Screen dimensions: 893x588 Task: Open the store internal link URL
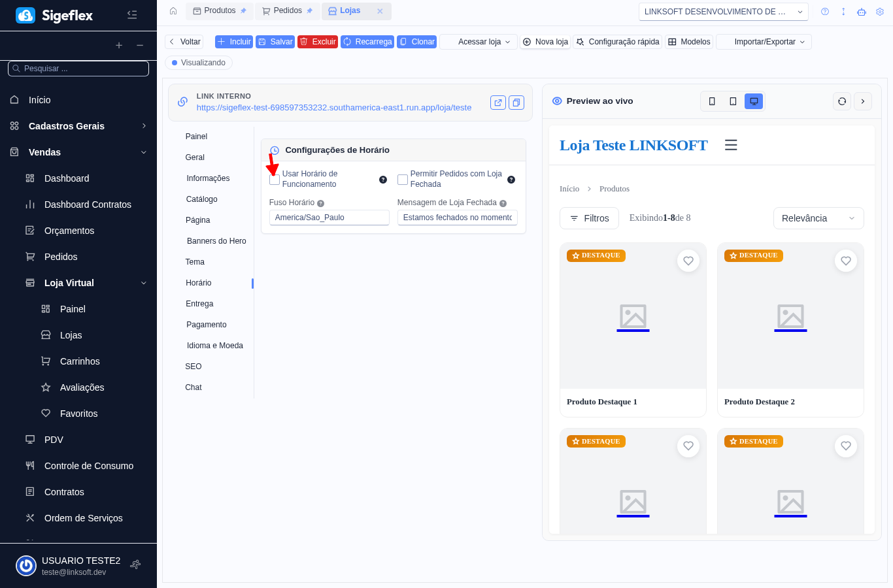[333, 108]
